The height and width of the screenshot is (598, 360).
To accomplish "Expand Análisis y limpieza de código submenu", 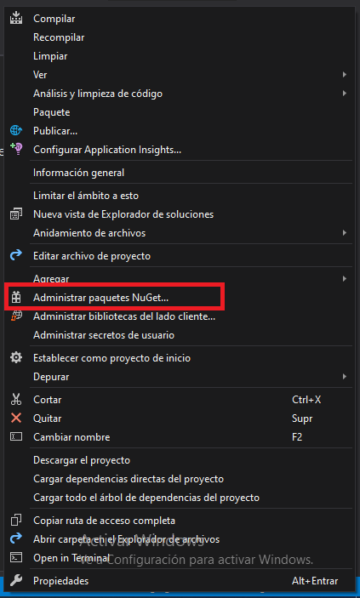I will [344, 93].
